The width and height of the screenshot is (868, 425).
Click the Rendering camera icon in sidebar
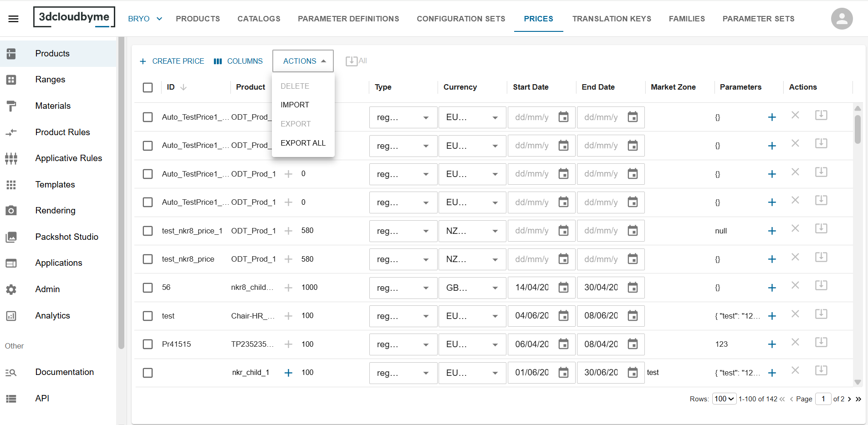pyautogui.click(x=11, y=211)
